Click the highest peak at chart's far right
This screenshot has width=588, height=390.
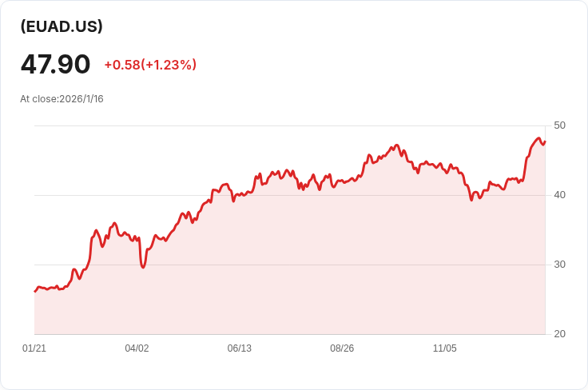[x=538, y=138]
